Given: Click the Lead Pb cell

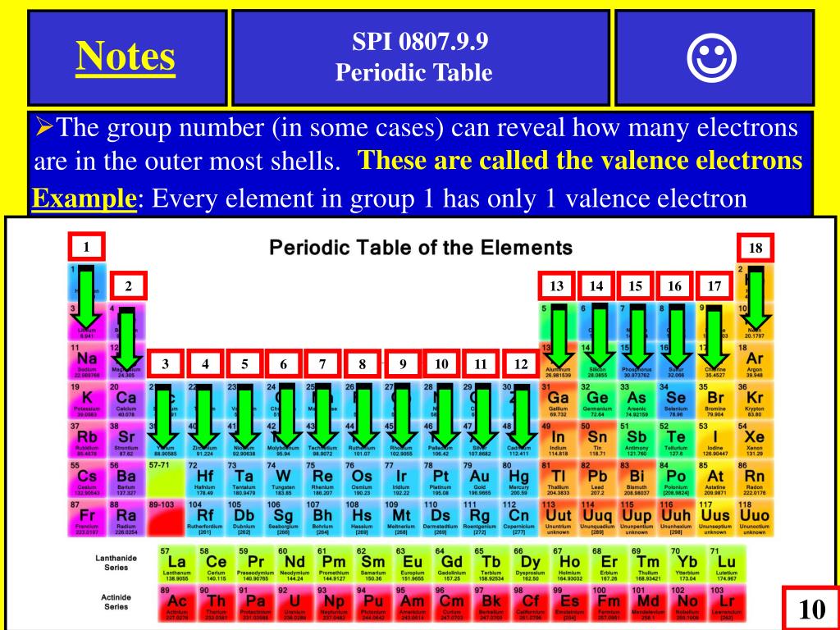Looking at the screenshot, I should pos(597,479).
